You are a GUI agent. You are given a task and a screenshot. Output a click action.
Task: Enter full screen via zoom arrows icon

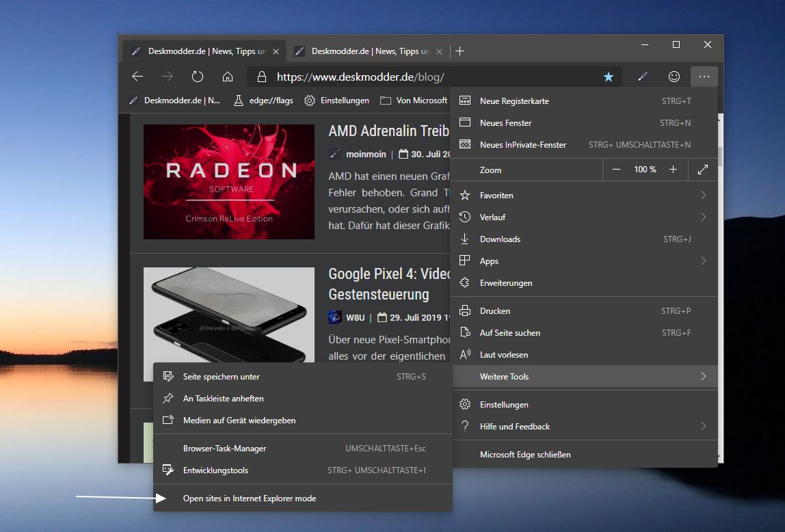click(x=703, y=170)
